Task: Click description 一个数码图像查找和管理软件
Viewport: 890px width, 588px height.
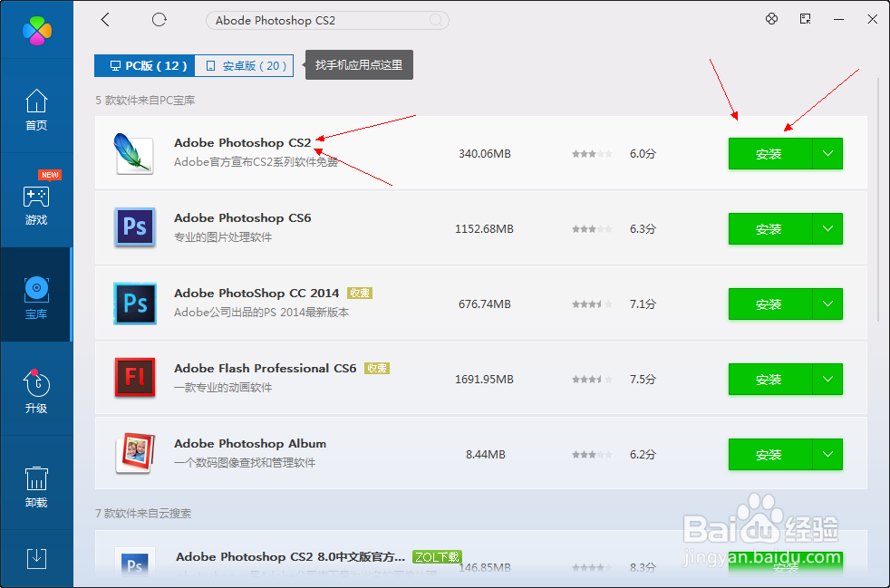Action: tap(245, 463)
